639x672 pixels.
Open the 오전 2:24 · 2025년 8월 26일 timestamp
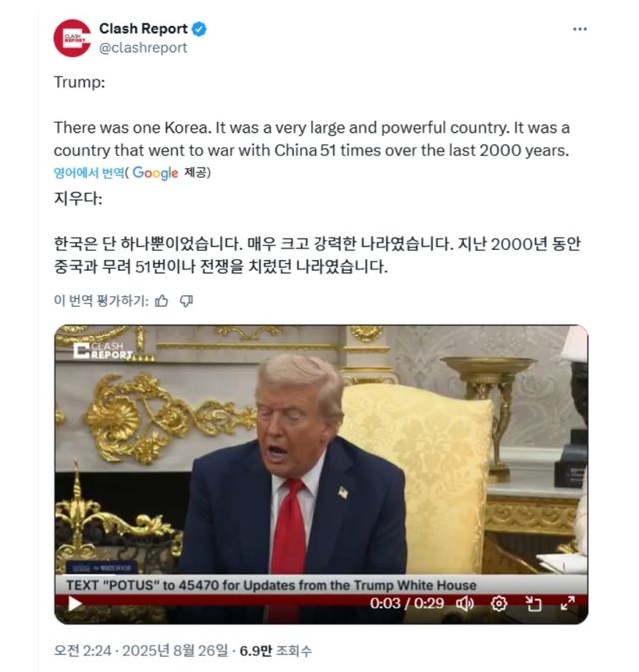click(x=141, y=651)
